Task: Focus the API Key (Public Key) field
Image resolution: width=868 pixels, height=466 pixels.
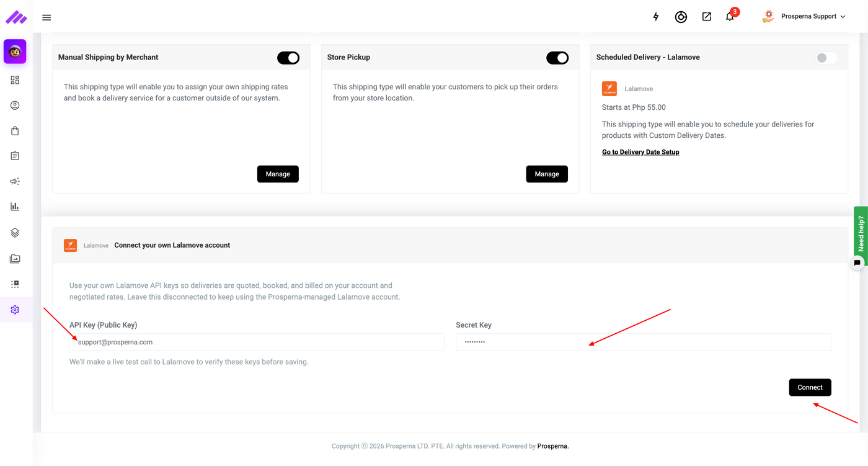Action: click(257, 342)
